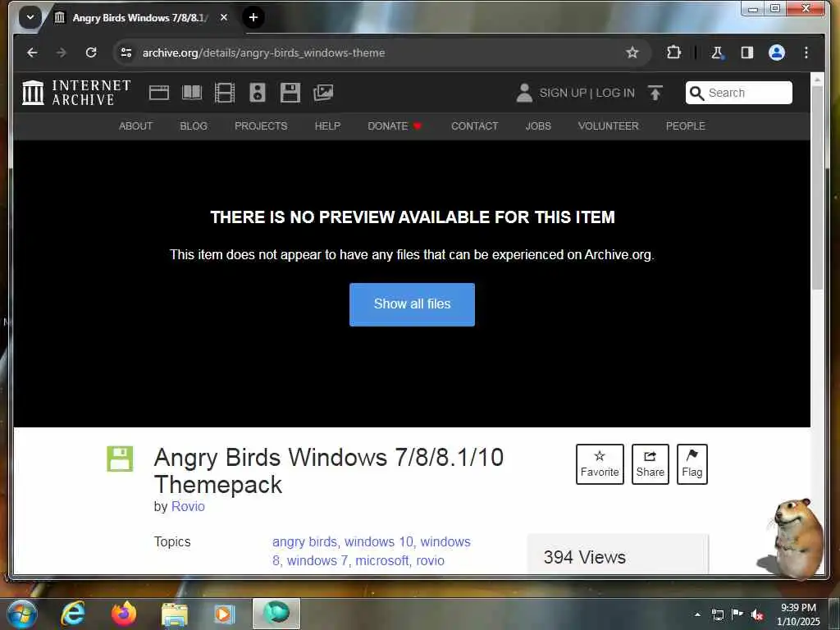This screenshot has height=630, width=840.
Task: Open the windows 7 topic link
Action: (317, 560)
